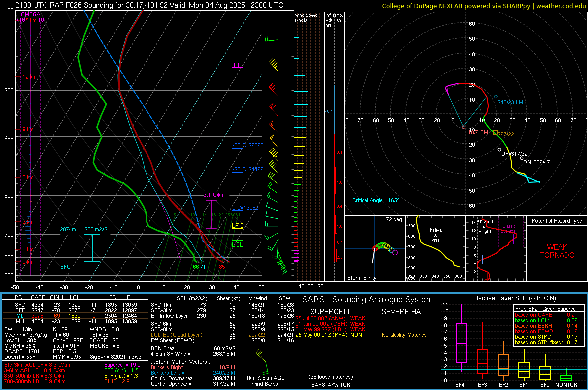Click the 'based on STP_fixed:' probability line
The image size is (588, 390).
546,342
